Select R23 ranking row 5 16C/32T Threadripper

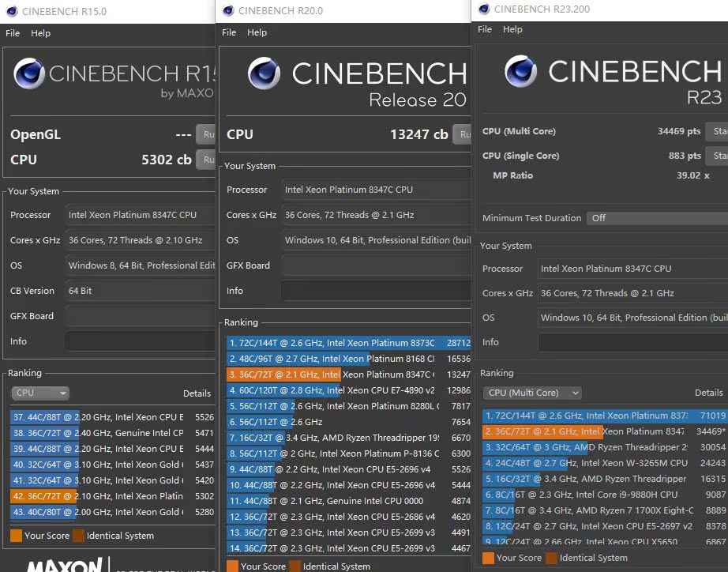pos(605,479)
